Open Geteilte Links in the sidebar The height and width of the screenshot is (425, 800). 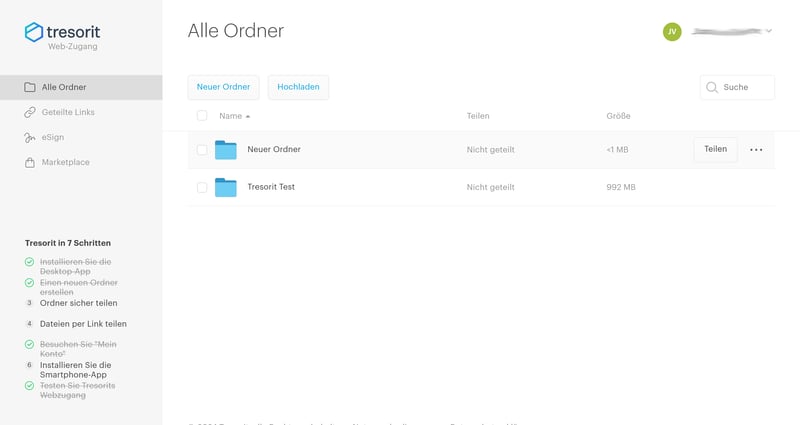pos(68,112)
